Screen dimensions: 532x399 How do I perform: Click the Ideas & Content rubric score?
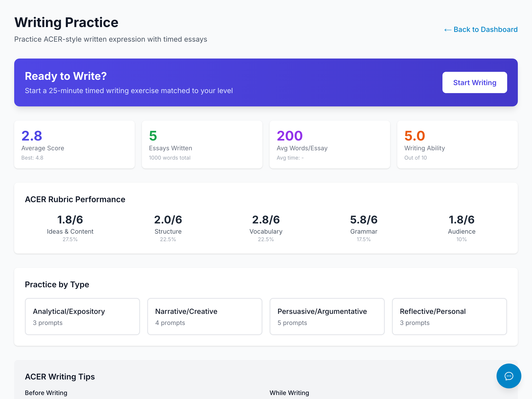(x=70, y=220)
